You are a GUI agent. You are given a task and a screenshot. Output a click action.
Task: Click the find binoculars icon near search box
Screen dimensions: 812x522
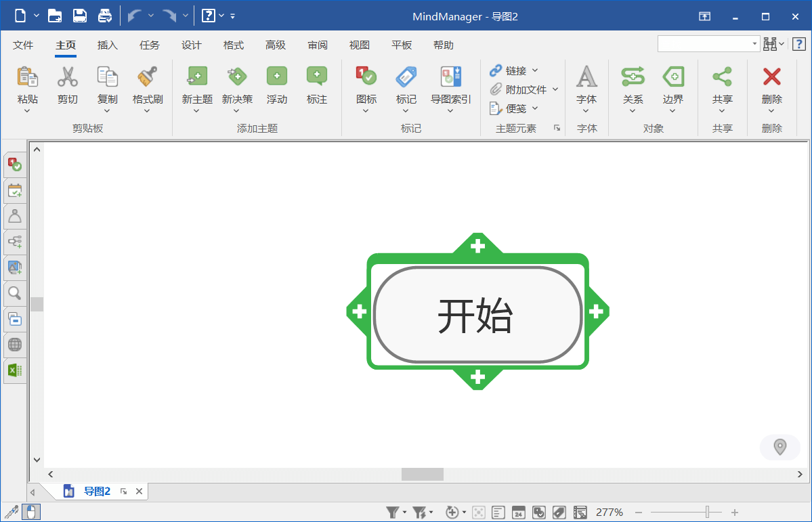(770, 45)
